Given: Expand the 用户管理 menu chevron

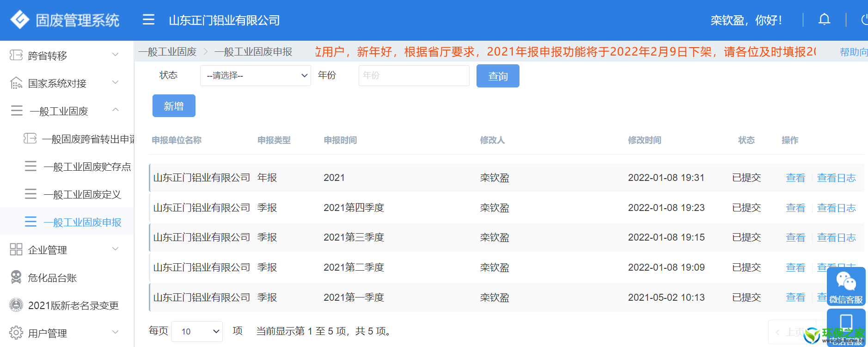Looking at the screenshot, I should 116,332.
